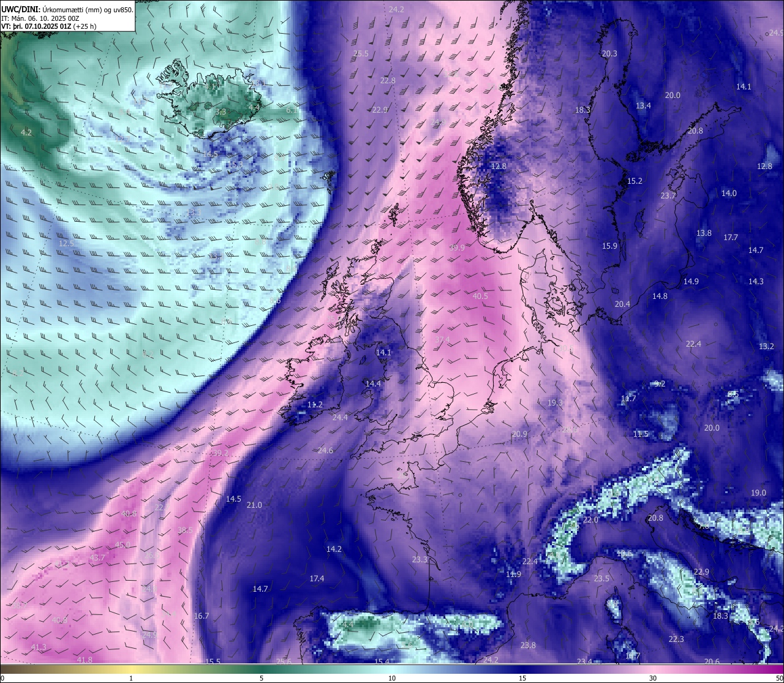
Task: Click the 11.2 value over Ireland
Action: pos(315,404)
